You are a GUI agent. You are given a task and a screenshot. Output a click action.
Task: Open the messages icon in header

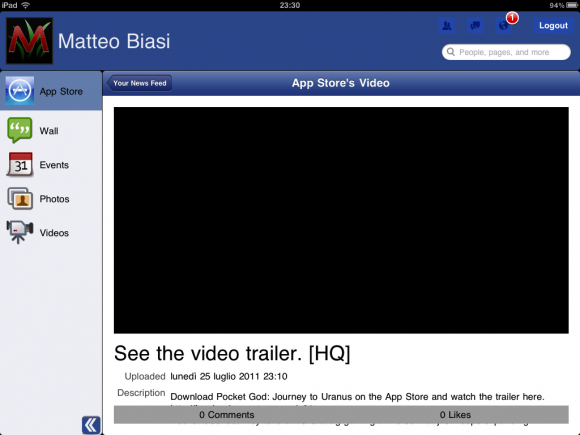[x=475, y=26]
